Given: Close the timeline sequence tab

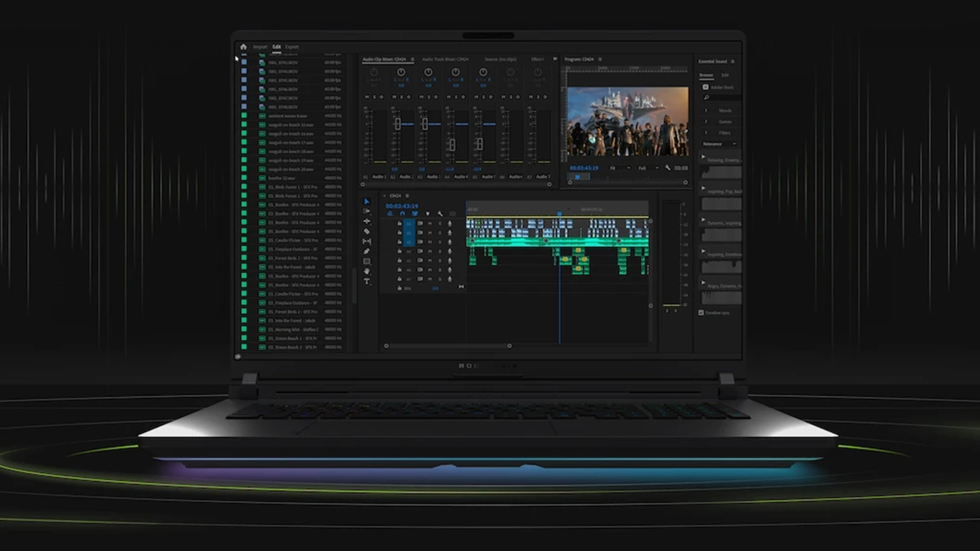Looking at the screenshot, I should tap(384, 196).
